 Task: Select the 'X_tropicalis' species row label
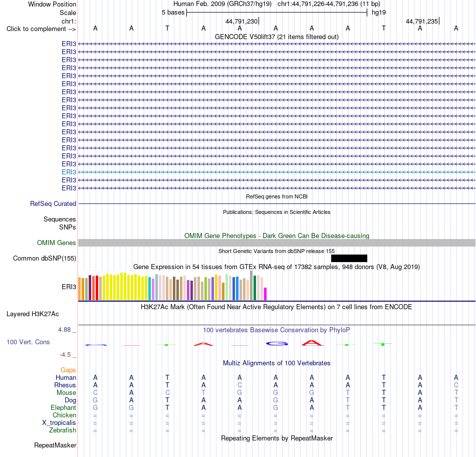59,423
